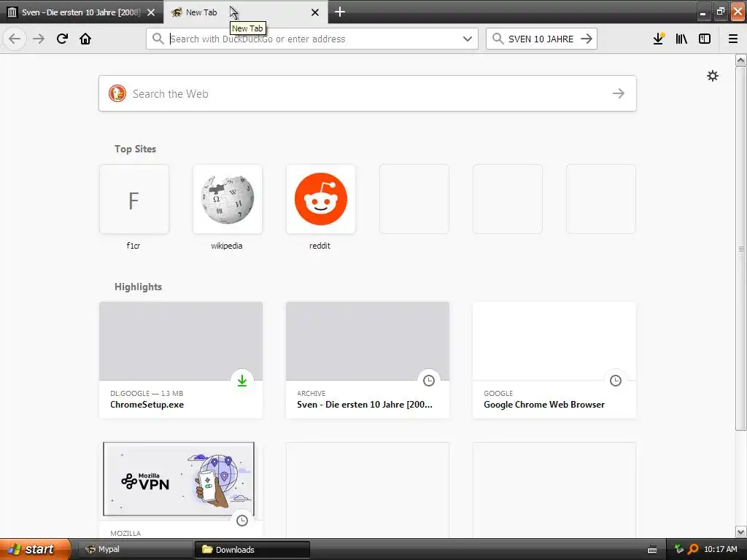This screenshot has width=747, height=560.
Task: Open the home page via house icon
Action: coord(85,39)
